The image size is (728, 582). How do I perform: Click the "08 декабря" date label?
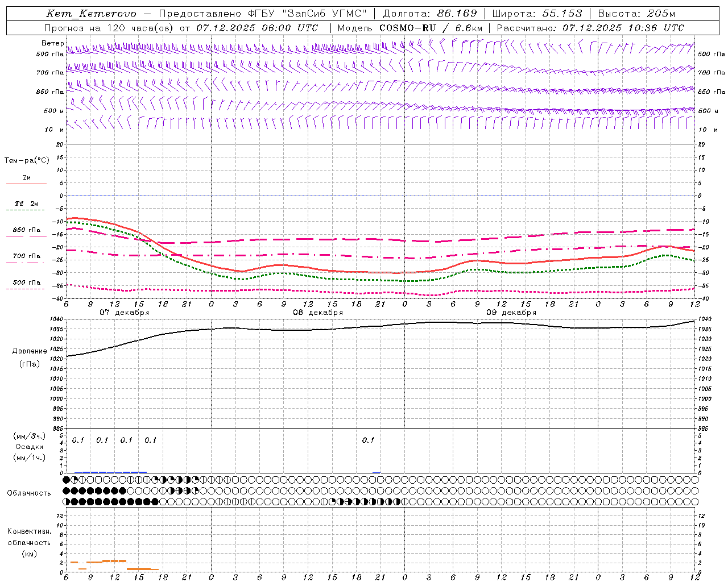tap(318, 313)
